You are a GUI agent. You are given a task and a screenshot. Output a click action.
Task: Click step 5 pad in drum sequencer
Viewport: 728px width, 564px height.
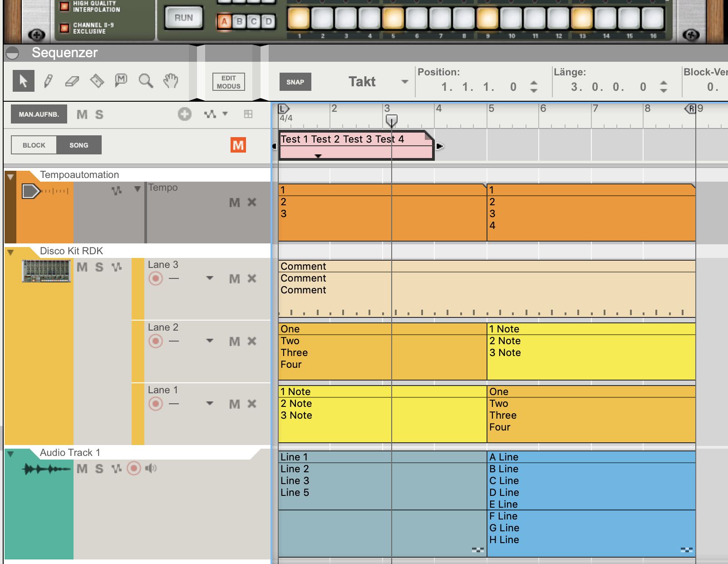click(393, 19)
